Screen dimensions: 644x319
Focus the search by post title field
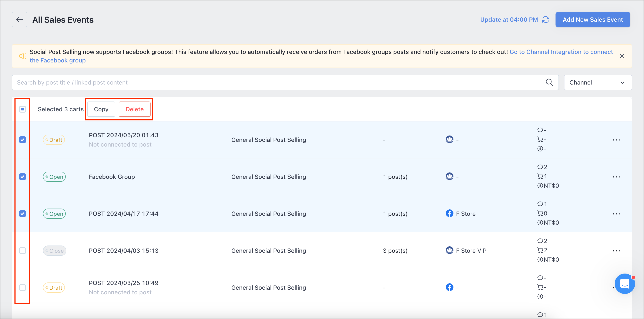pyautogui.click(x=285, y=82)
